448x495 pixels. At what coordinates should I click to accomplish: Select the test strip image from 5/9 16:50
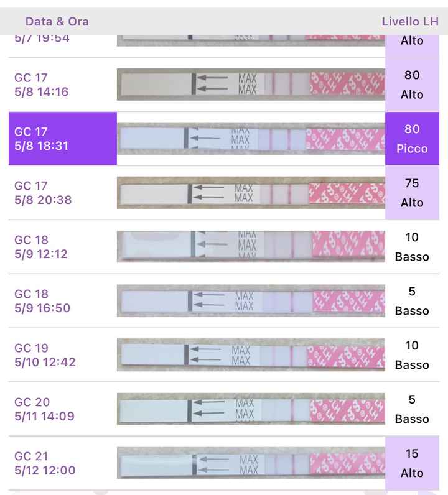[x=251, y=301]
